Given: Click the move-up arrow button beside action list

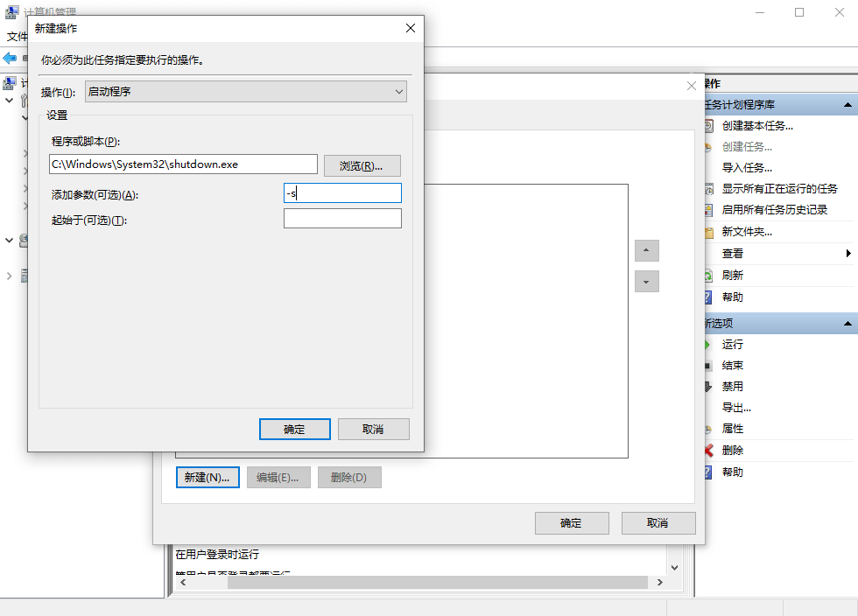Looking at the screenshot, I should 646,251.
